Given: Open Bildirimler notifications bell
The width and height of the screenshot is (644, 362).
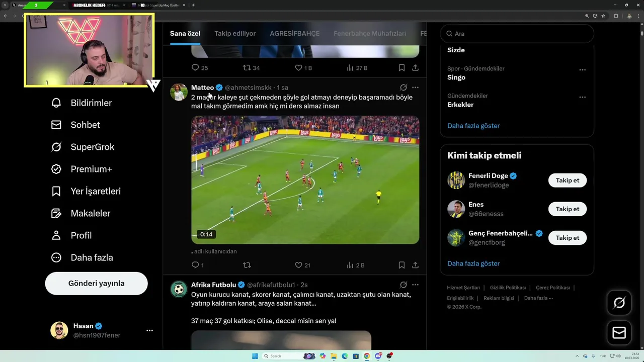Looking at the screenshot, I should pos(56,103).
